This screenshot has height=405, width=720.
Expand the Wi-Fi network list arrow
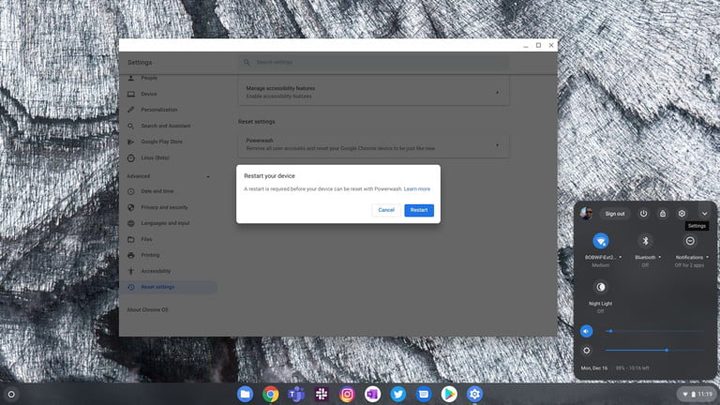point(620,257)
